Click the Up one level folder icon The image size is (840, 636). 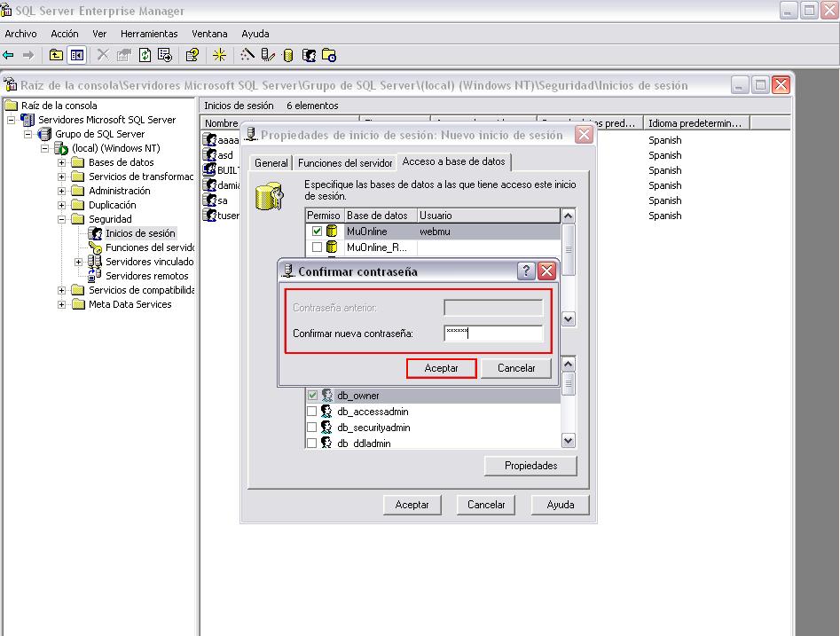pos(56,55)
